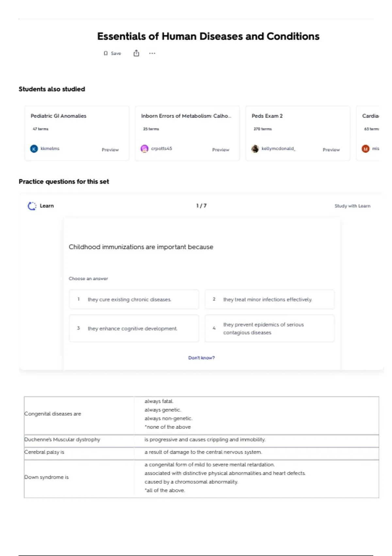Click the Learn mode icon
The image size is (392, 556).
pos(32,206)
